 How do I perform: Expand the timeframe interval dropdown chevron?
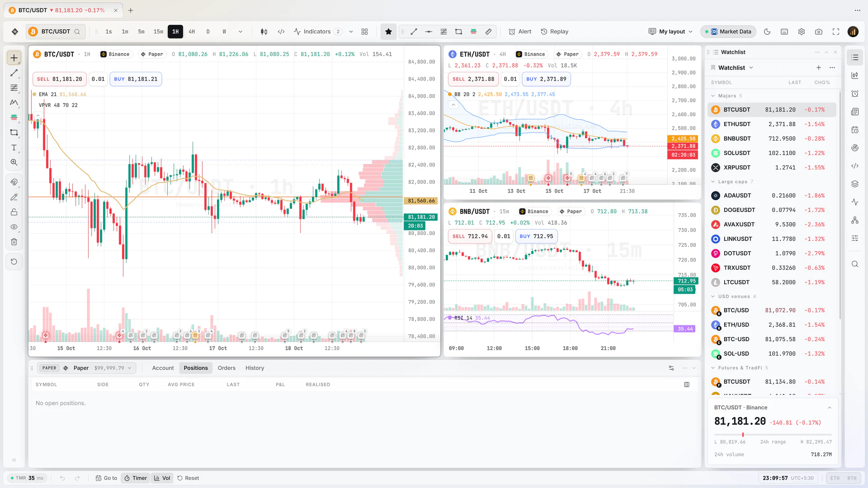pos(241,32)
